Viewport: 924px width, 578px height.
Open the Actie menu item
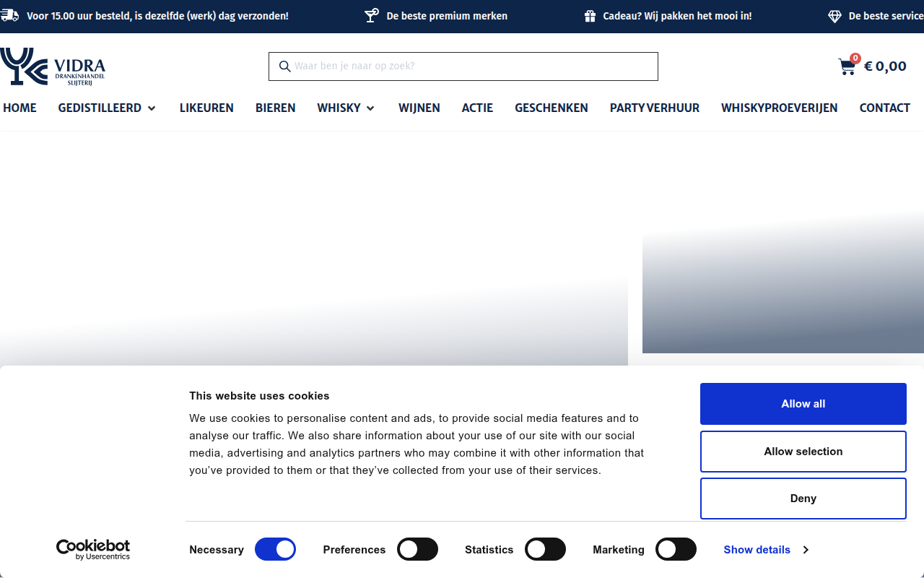[478, 108]
